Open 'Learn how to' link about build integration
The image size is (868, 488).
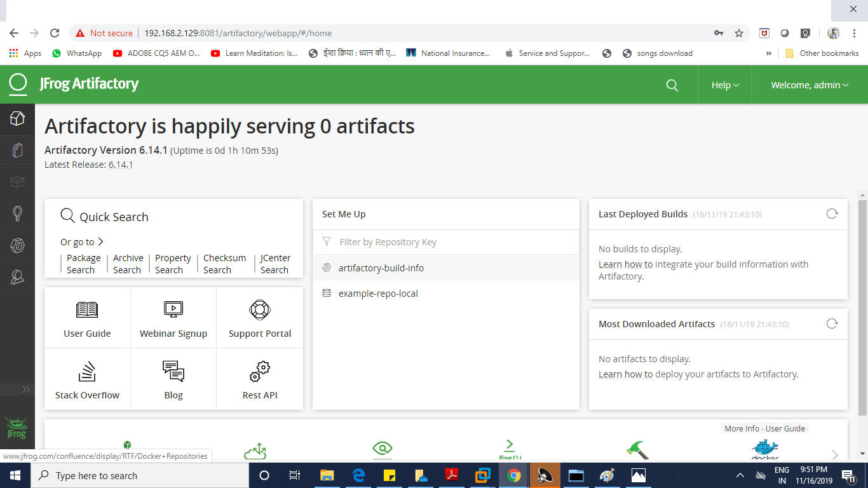[x=625, y=264]
